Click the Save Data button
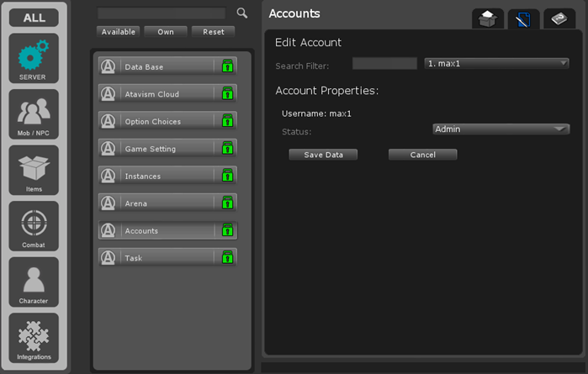The height and width of the screenshot is (374, 588). coord(323,155)
